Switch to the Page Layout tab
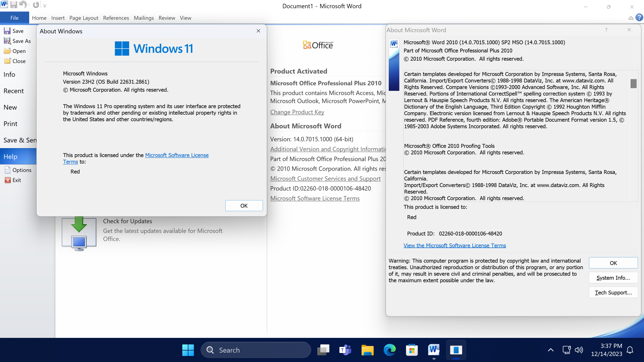644x362 pixels. tap(84, 18)
